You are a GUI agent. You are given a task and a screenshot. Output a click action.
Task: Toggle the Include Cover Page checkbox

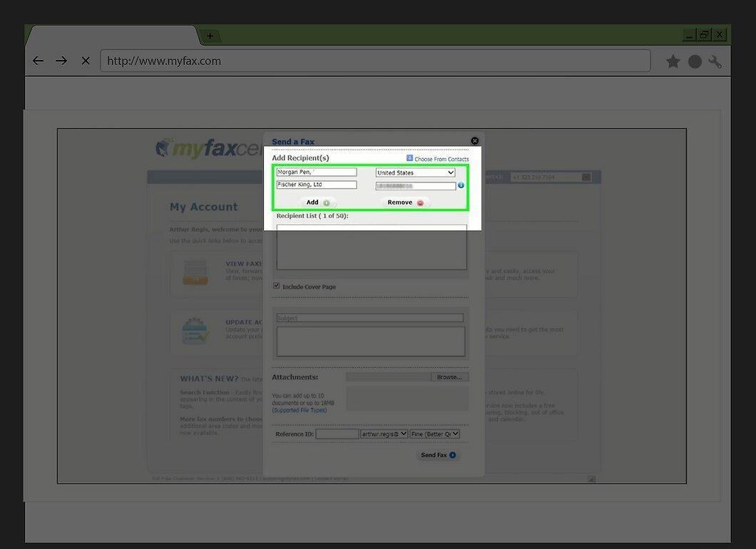pyautogui.click(x=276, y=286)
